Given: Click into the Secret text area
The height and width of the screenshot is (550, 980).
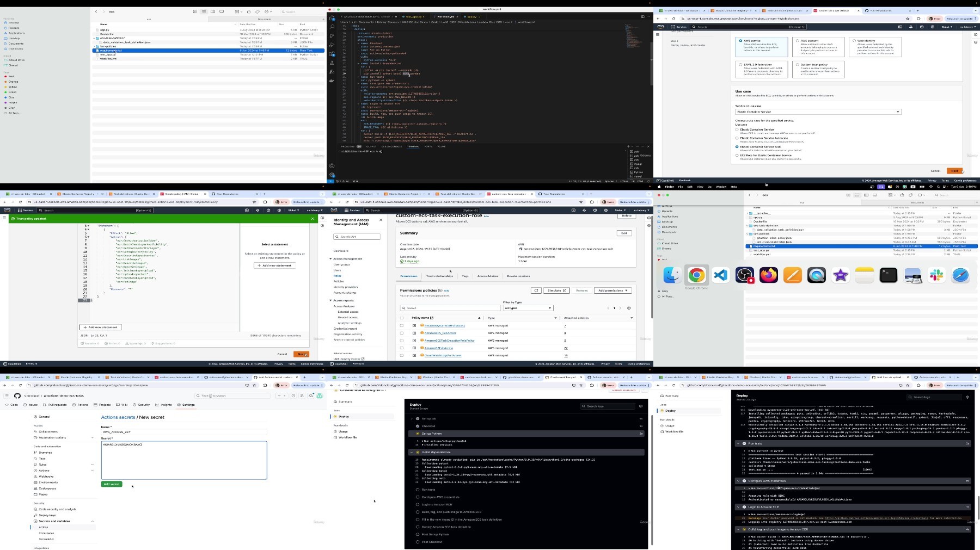Looking at the screenshot, I should pyautogui.click(x=184, y=460).
